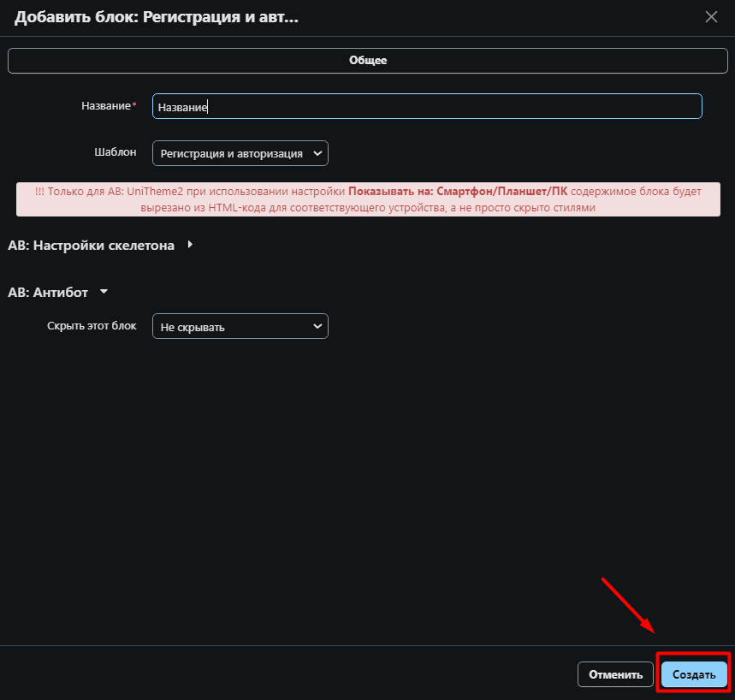
Task: Collapse section via arrow beside AB: Антибот
Action: coord(104,292)
